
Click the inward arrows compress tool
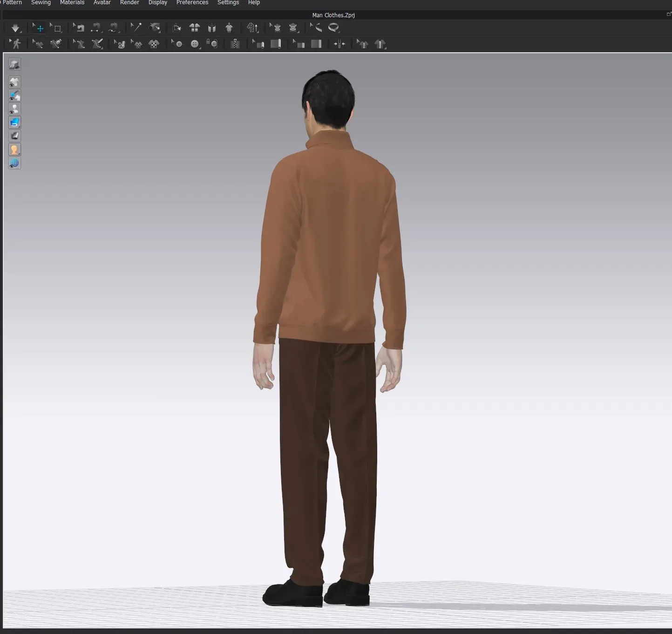pos(339,44)
